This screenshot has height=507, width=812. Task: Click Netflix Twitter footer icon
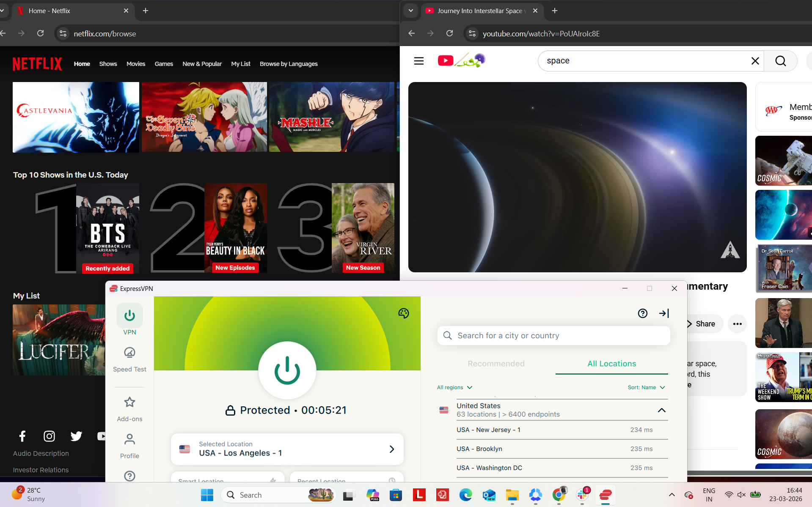coord(76,436)
